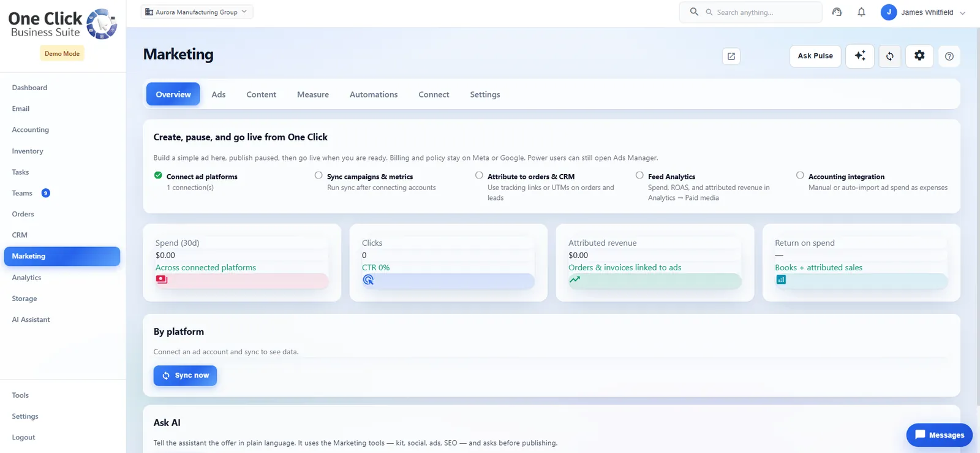Click James Whitfield's avatar circle
This screenshot has width=980, height=453.
pyautogui.click(x=889, y=12)
